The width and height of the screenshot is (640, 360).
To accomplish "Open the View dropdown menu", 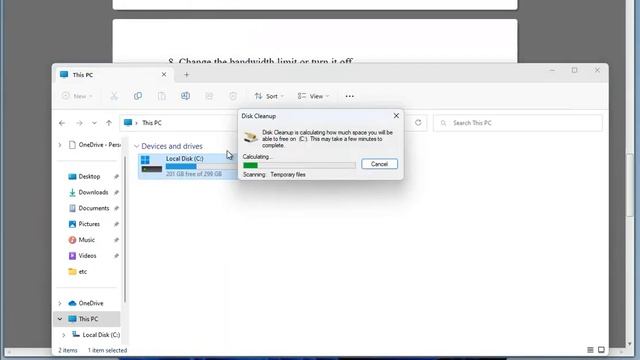I will click(313, 96).
